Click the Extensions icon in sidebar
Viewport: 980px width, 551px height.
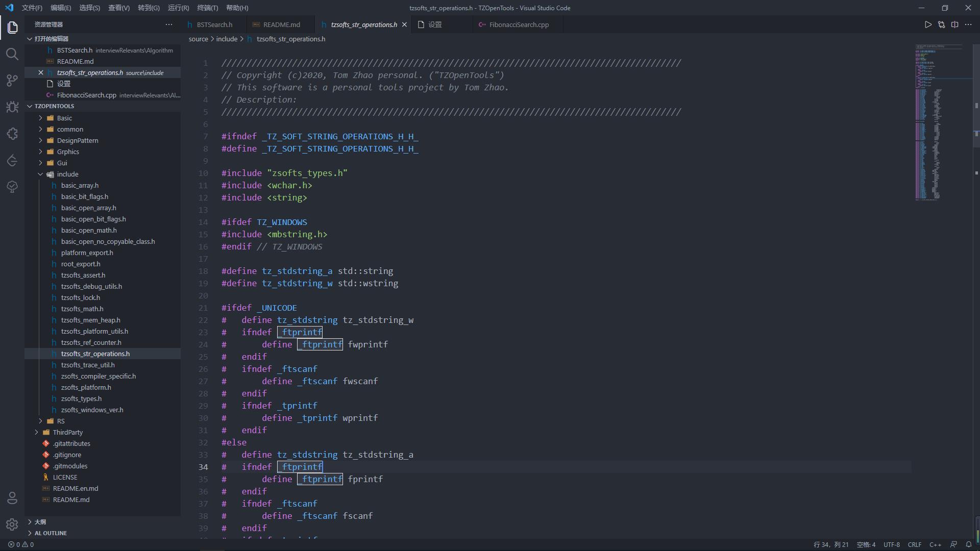[12, 133]
